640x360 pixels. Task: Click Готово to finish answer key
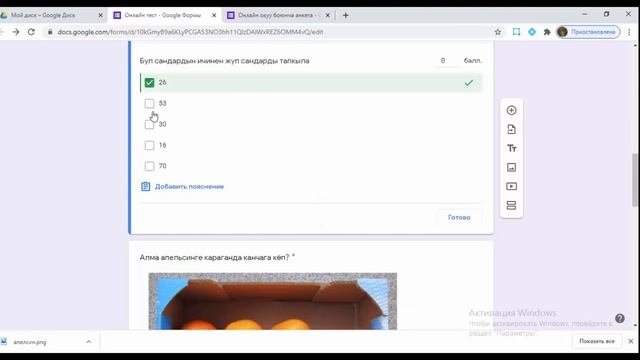point(459,217)
